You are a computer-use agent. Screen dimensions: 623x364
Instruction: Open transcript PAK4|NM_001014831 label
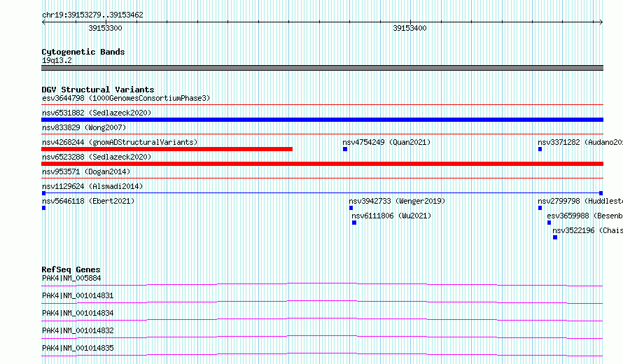(x=78, y=295)
